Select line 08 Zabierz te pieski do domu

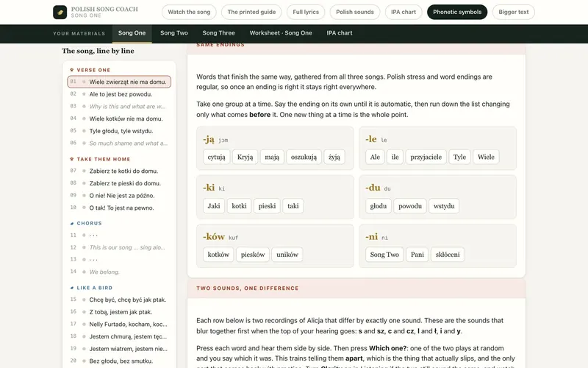(x=119, y=183)
